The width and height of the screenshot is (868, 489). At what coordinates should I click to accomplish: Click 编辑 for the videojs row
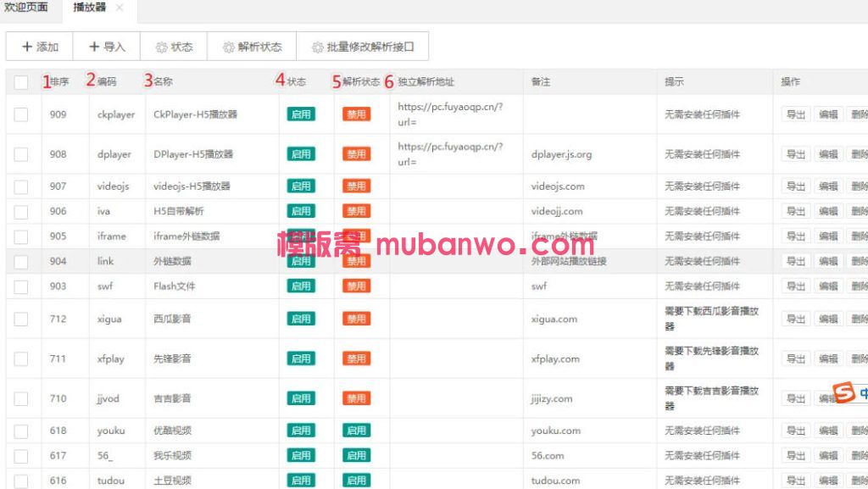[828, 186]
